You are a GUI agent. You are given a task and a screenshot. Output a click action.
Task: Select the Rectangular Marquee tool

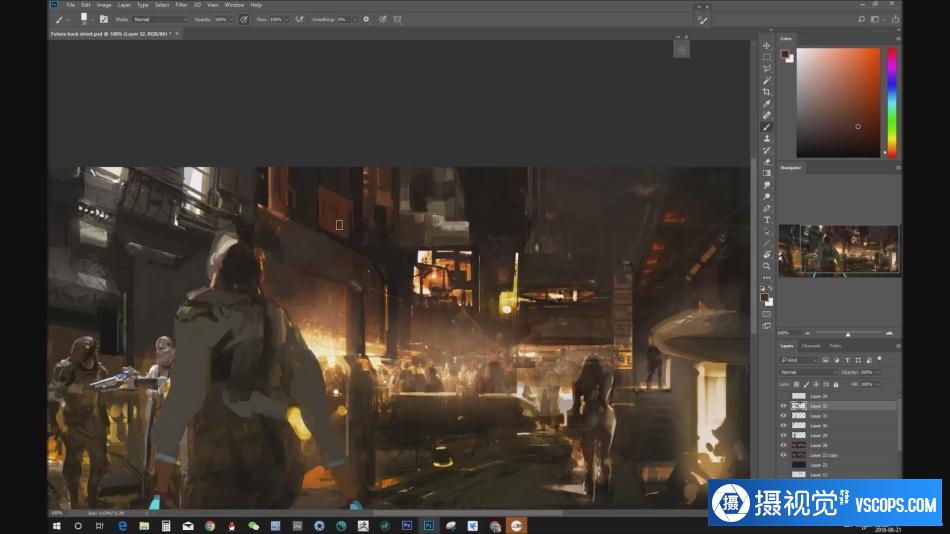click(766, 57)
